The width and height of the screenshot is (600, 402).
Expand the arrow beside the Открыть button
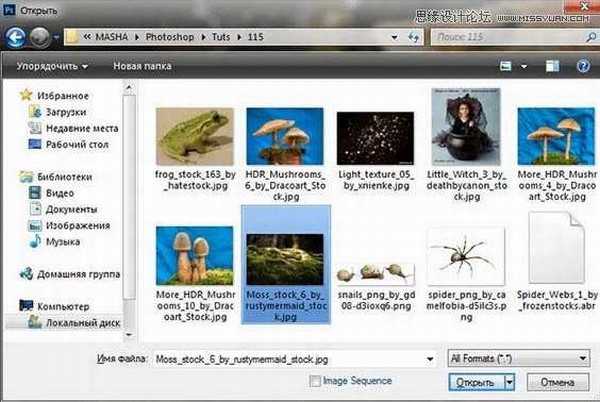(510, 381)
